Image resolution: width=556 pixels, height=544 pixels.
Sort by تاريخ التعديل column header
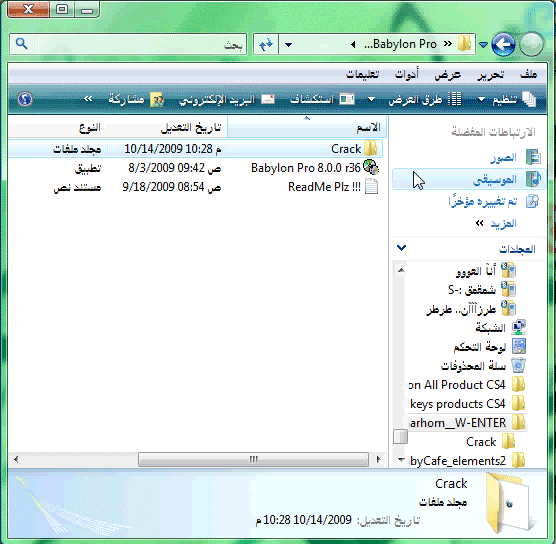(x=167, y=127)
